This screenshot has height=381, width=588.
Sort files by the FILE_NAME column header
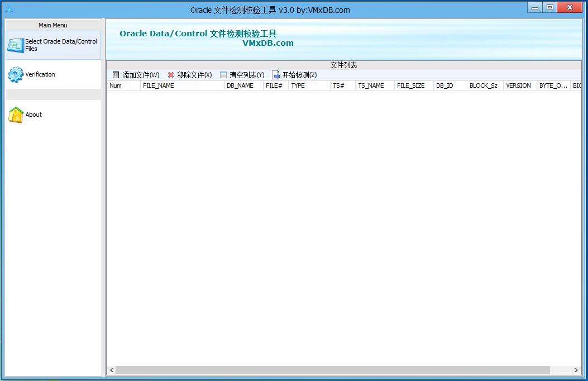tap(158, 85)
